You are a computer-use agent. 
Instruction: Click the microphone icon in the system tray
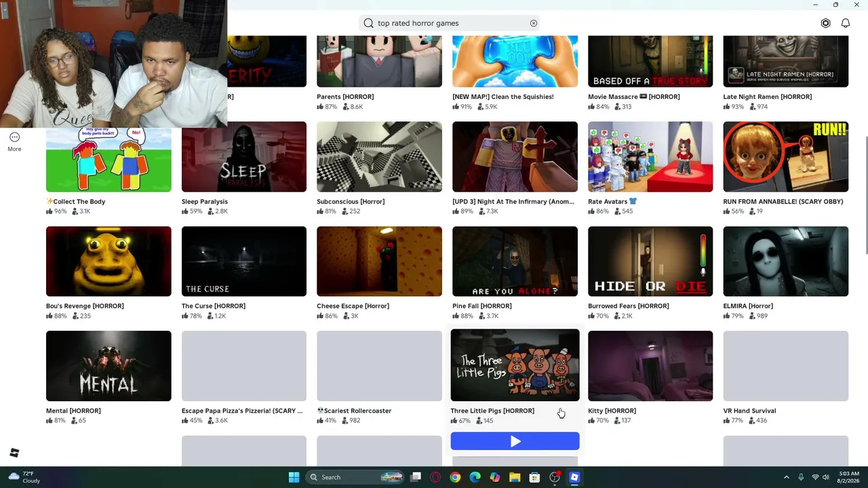(801, 477)
